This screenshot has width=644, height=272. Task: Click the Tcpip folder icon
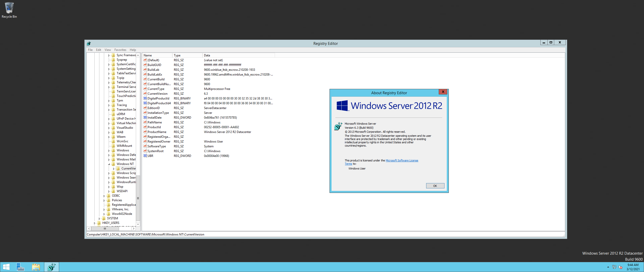[113, 78]
